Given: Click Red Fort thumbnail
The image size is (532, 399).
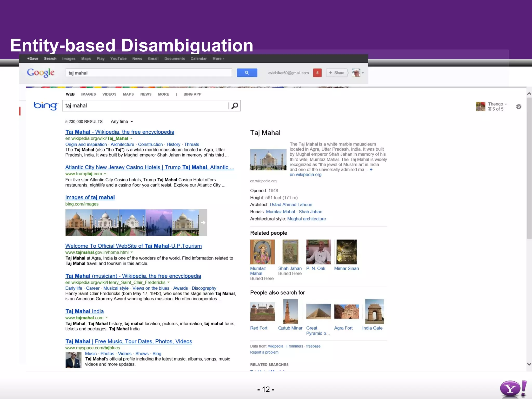Looking at the screenshot, I should coord(262,311).
